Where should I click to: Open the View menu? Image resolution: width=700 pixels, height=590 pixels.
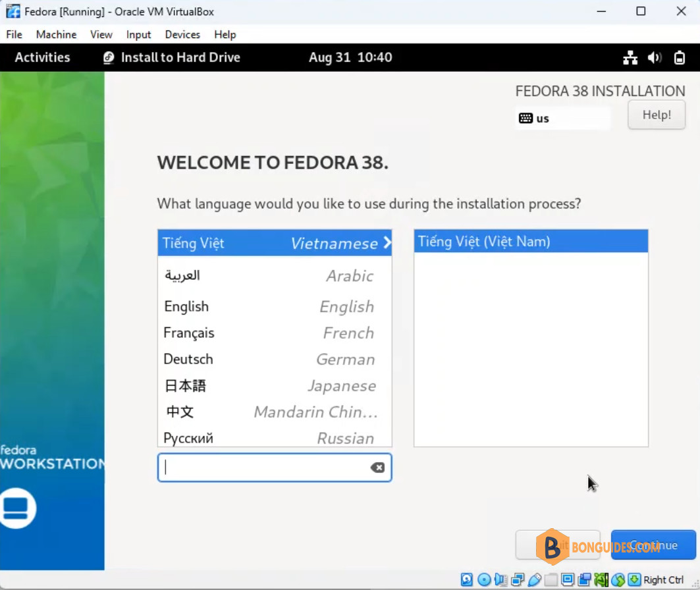pos(101,34)
